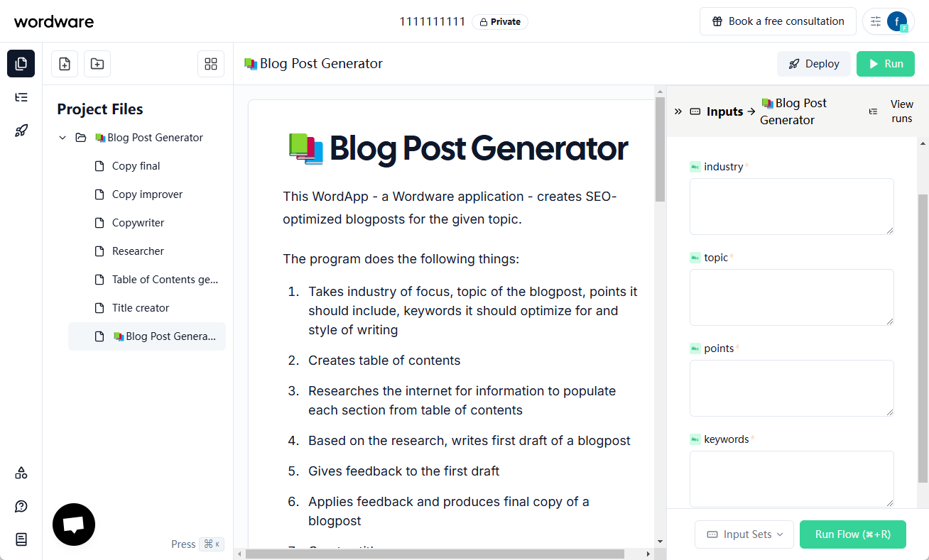Screen dimensions: 929x560
Task: Switch to grid view of project files
Action: (211, 64)
